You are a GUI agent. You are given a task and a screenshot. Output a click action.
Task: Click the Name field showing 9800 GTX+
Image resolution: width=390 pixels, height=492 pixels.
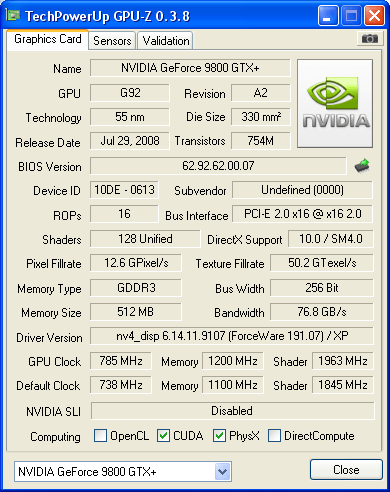pyautogui.click(x=190, y=68)
